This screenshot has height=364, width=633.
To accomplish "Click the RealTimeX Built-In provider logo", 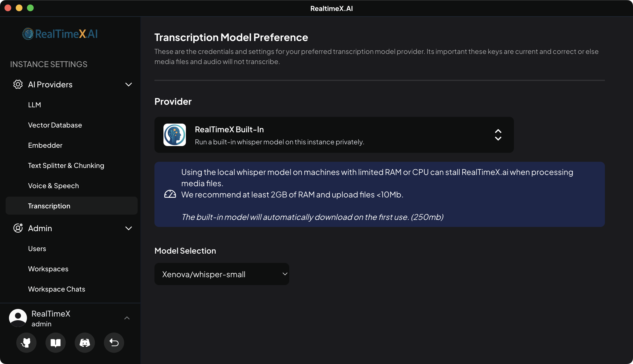I will click(174, 135).
